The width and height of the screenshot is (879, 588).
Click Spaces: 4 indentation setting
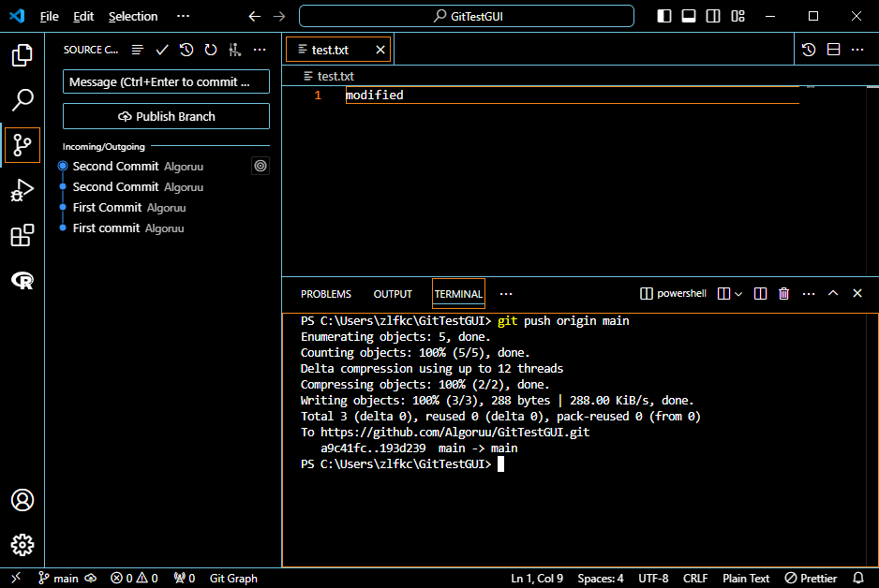[601, 578]
